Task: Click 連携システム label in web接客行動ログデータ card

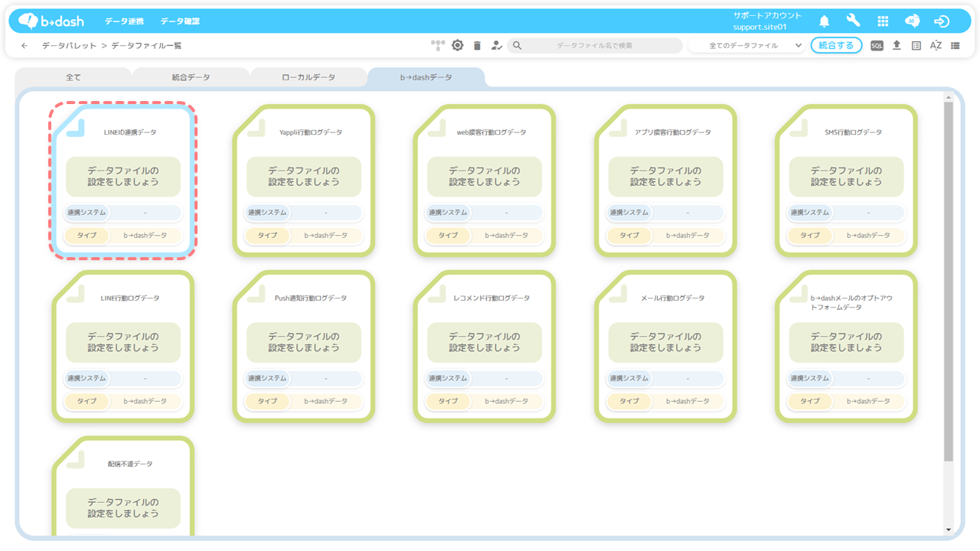Action: point(448,213)
